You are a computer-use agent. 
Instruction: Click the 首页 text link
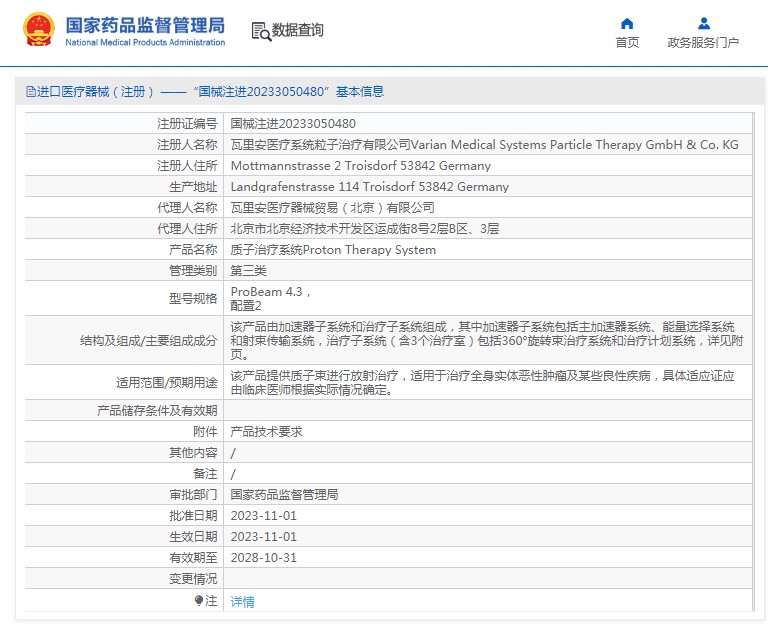(x=627, y=43)
